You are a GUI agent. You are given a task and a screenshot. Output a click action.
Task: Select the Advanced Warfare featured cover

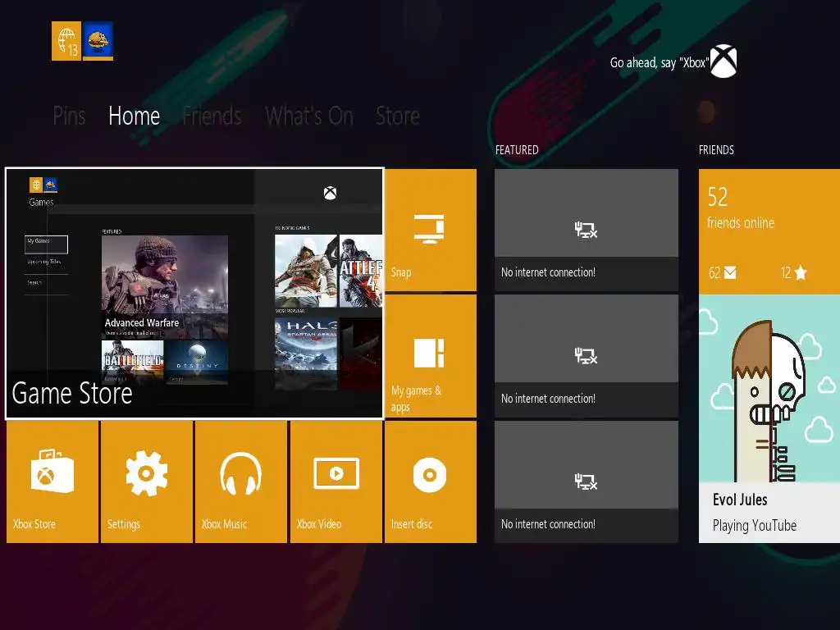(164, 286)
